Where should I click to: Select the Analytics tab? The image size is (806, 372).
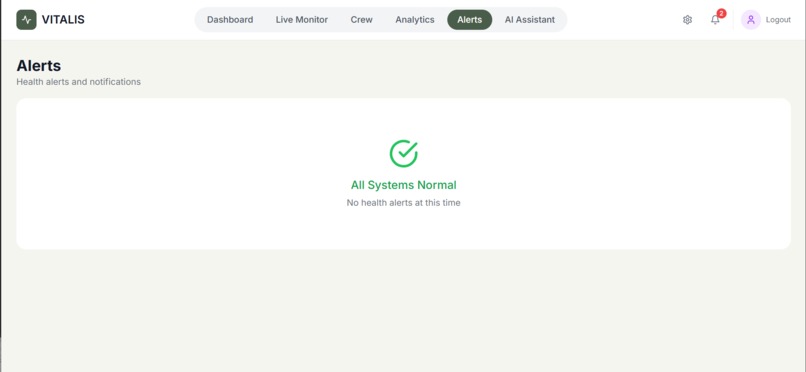click(x=415, y=20)
